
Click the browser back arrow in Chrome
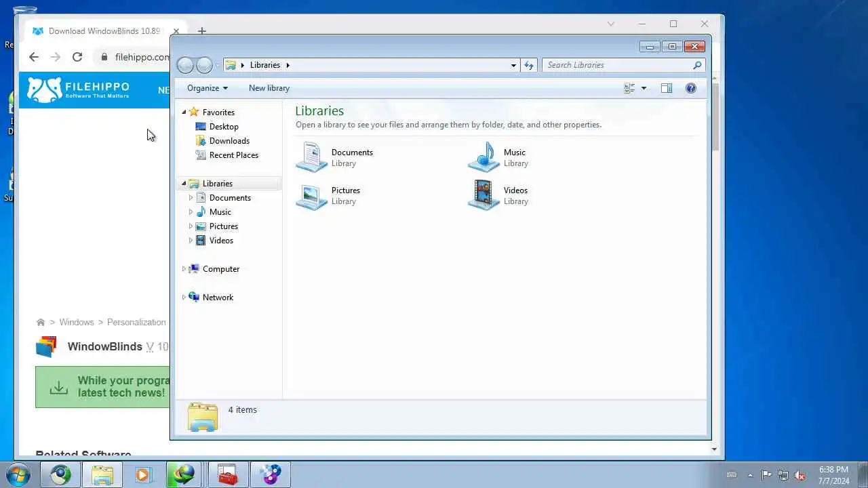pos(34,57)
